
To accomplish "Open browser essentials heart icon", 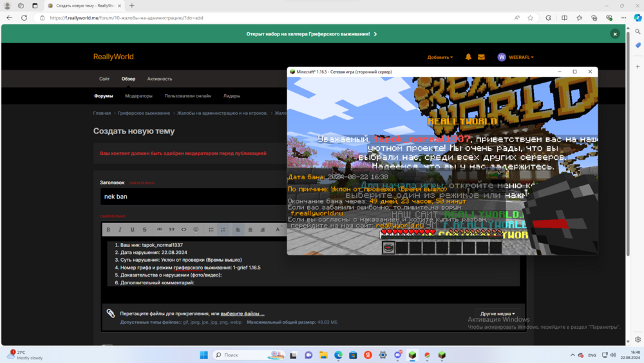I will (x=609, y=17).
